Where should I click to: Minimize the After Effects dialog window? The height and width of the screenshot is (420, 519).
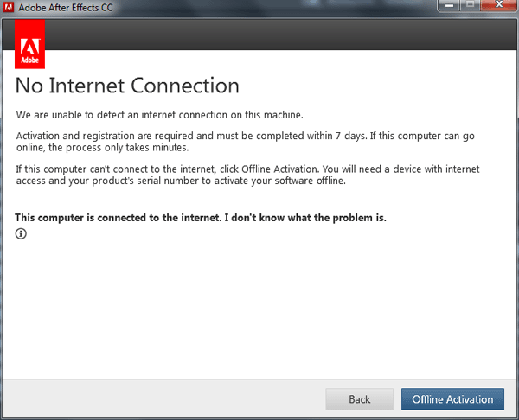(449, 6)
